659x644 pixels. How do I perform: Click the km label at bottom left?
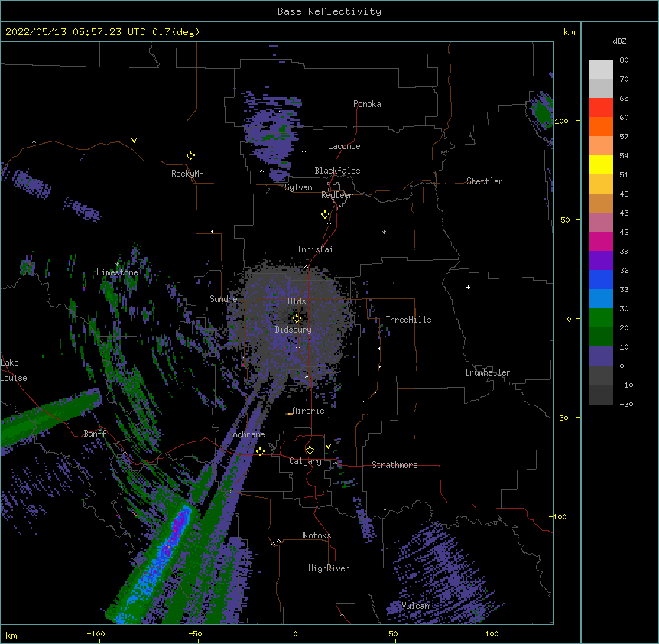click(11, 635)
